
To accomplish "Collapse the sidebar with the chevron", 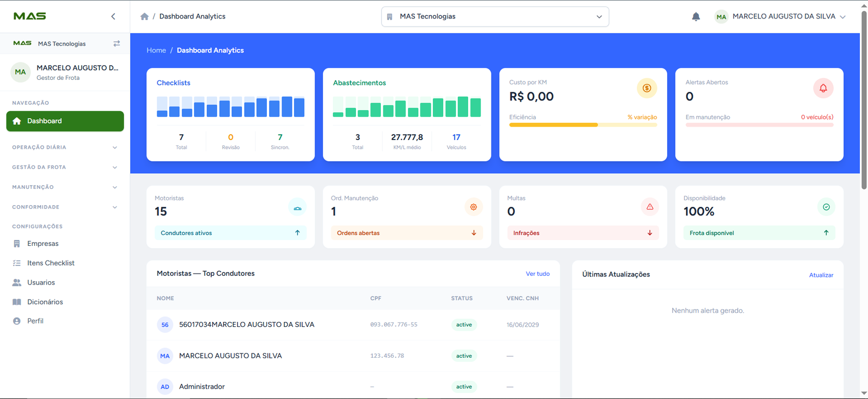I will point(113,16).
